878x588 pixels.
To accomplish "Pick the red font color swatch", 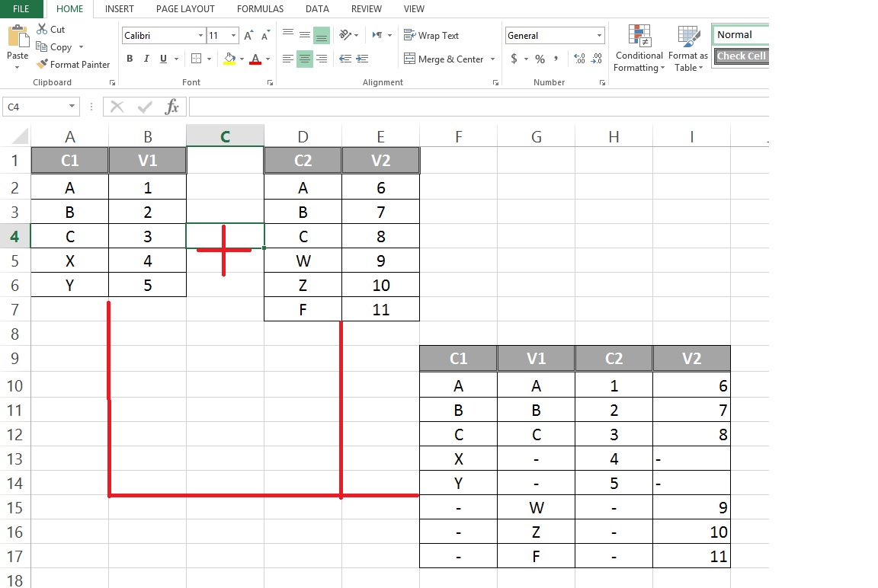I will tap(256, 61).
